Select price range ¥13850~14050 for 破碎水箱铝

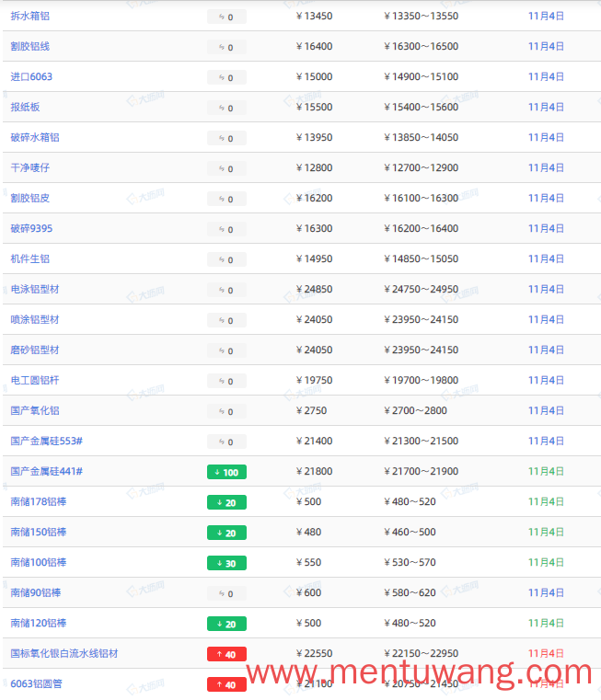click(422, 137)
